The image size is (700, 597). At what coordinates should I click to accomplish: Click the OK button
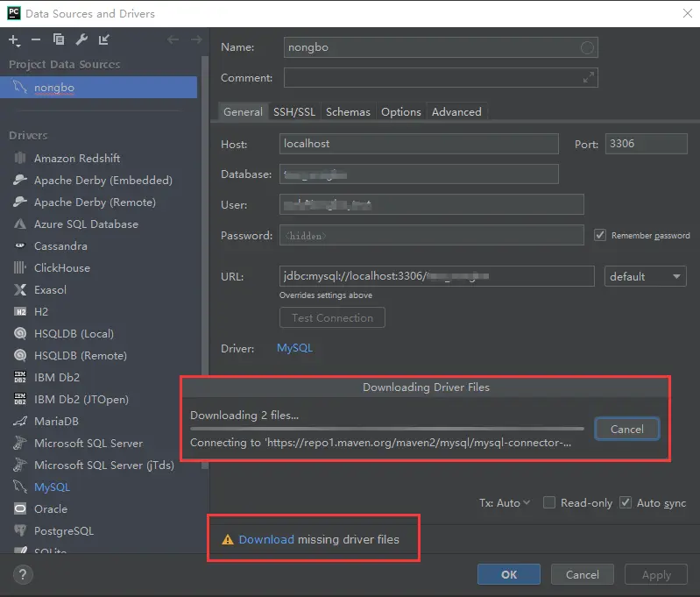(x=509, y=575)
